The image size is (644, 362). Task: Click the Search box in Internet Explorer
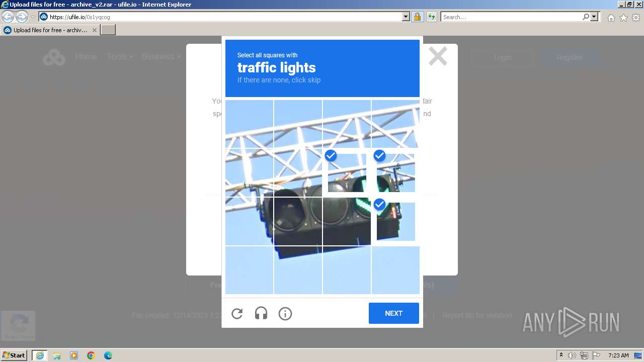tap(511, 17)
